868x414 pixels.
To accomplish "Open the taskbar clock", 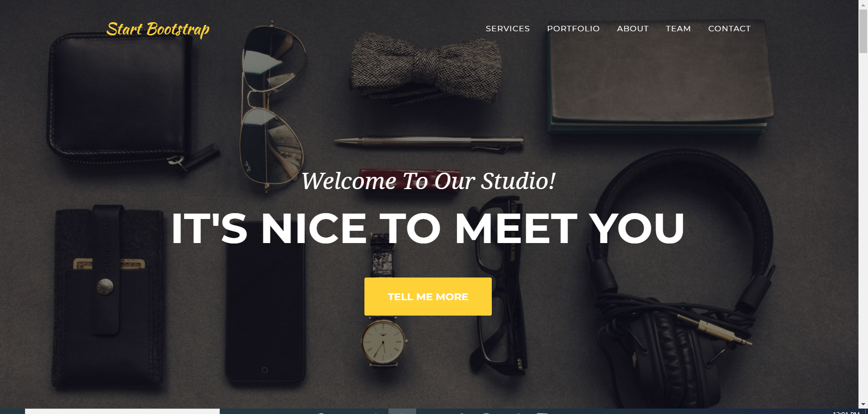I will point(846,412).
